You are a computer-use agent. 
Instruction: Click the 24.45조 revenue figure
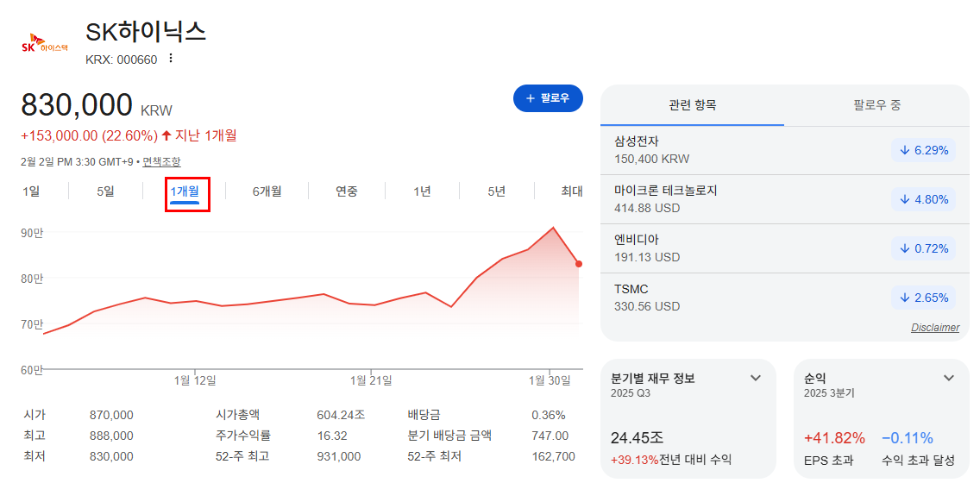tap(637, 438)
